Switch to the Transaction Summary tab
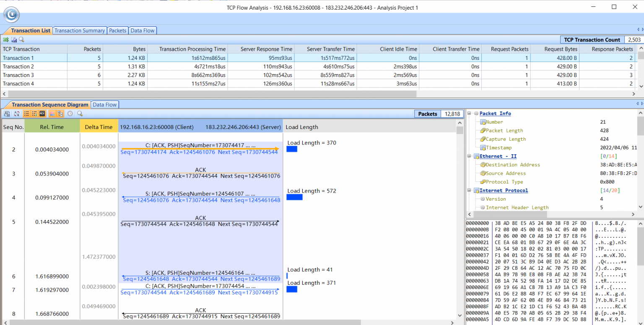 (79, 31)
